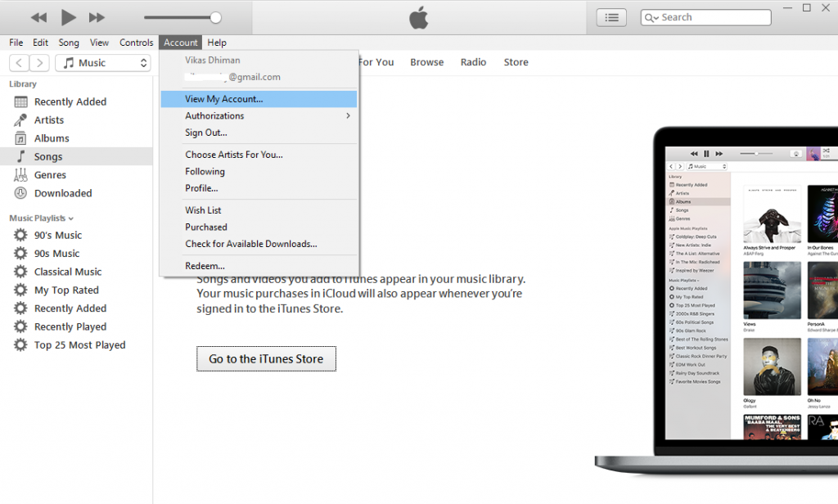Go forward with the right navigation arrow
Viewport: 838px width, 504px height.
coord(39,63)
